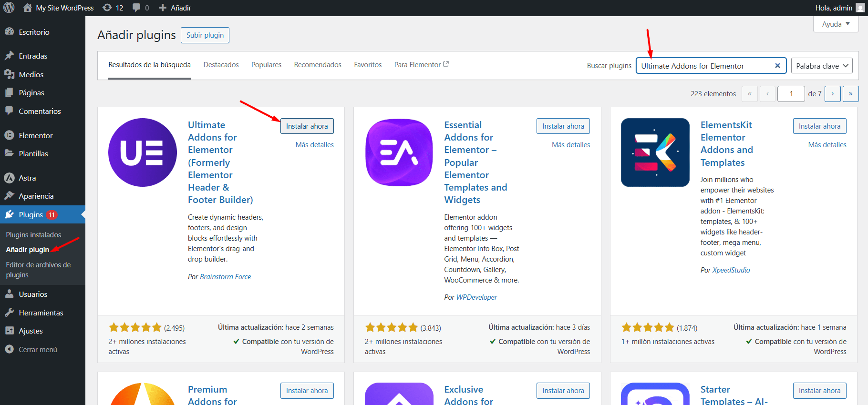Open the comments bubble in admin bar

click(141, 8)
